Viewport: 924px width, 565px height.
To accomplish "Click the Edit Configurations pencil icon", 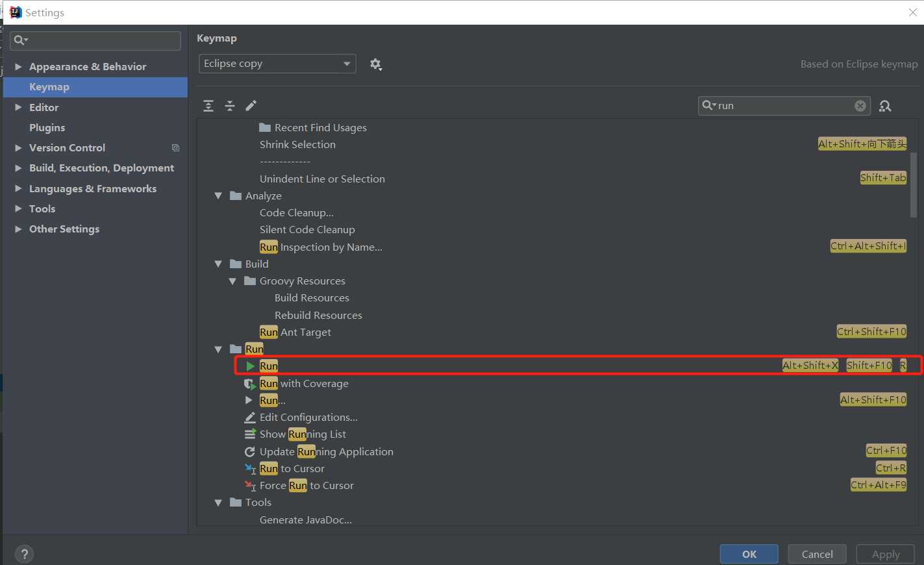I will [x=250, y=417].
